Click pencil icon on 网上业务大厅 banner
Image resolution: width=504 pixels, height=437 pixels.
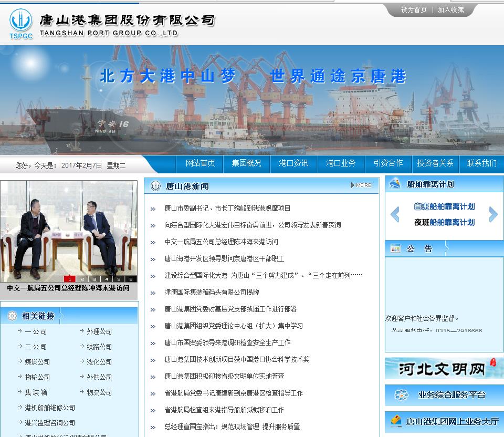(396, 421)
